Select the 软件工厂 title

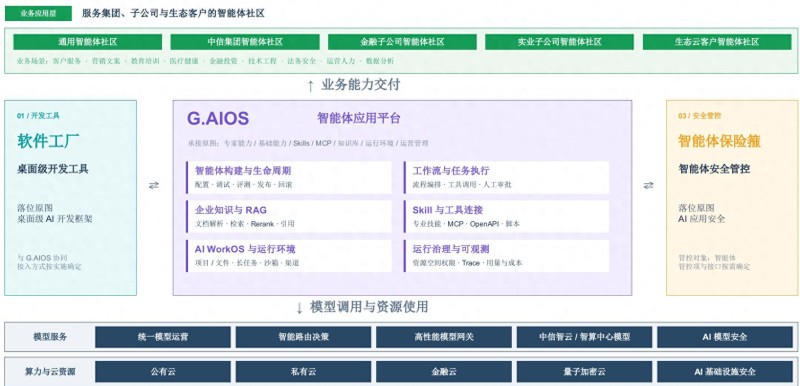pos(48,142)
